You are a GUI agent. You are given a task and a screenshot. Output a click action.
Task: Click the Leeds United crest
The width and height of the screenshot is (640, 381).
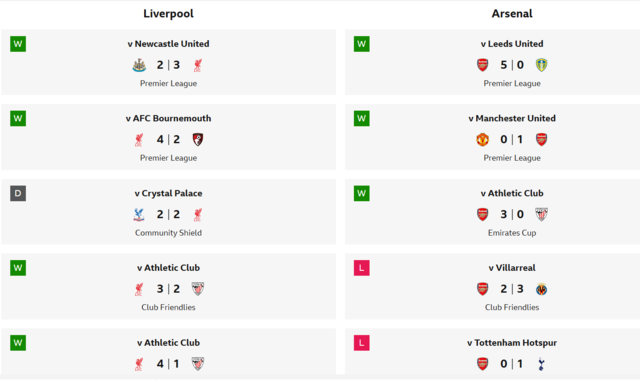pyautogui.click(x=541, y=65)
